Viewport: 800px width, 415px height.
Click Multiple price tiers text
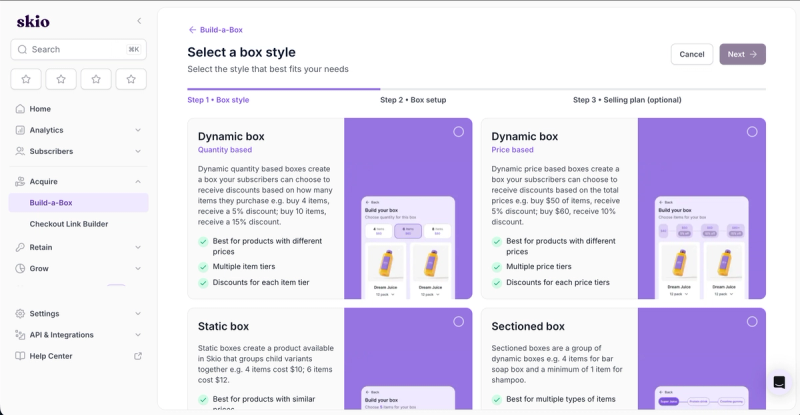(539, 266)
